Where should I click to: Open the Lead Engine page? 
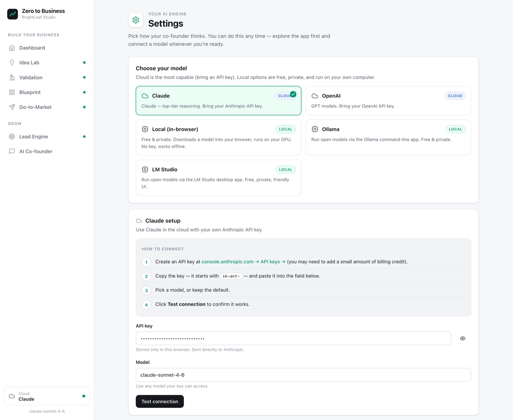(x=47, y=137)
